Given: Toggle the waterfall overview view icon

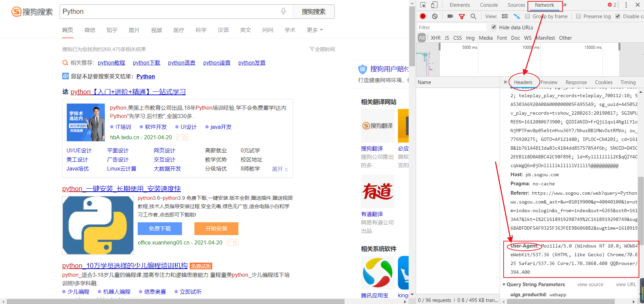Looking at the screenshot, I should (516, 16).
